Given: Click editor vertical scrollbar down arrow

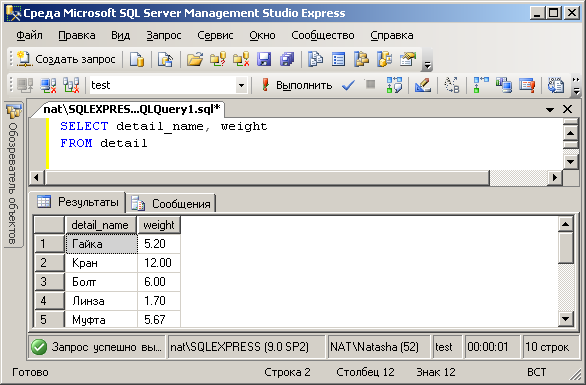Looking at the screenshot, I should tap(570, 162).
